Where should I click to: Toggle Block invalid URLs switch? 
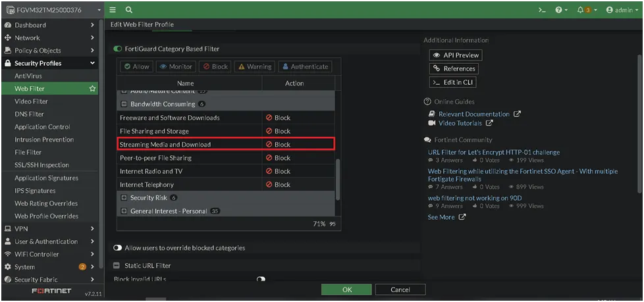click(261, 279)
